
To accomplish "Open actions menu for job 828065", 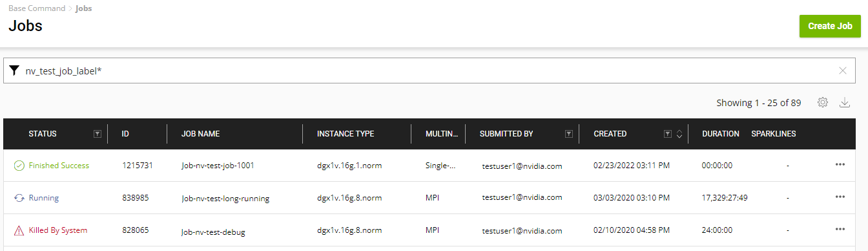I will 840,229.
